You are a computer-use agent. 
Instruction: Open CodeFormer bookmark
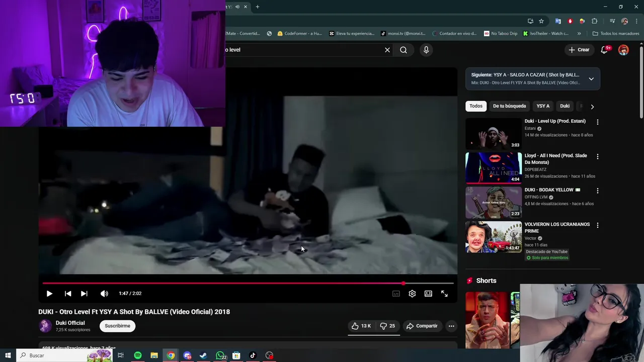[299, 34]
